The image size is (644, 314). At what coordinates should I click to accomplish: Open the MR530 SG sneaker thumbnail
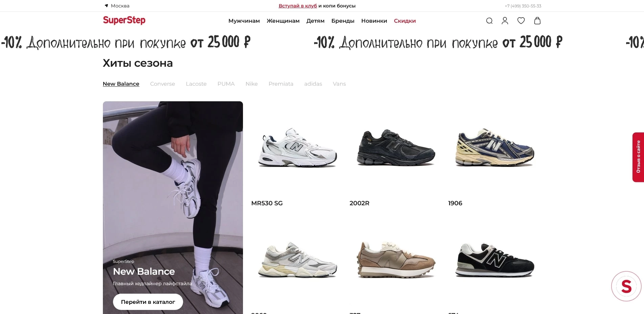[x=297, y=148]
